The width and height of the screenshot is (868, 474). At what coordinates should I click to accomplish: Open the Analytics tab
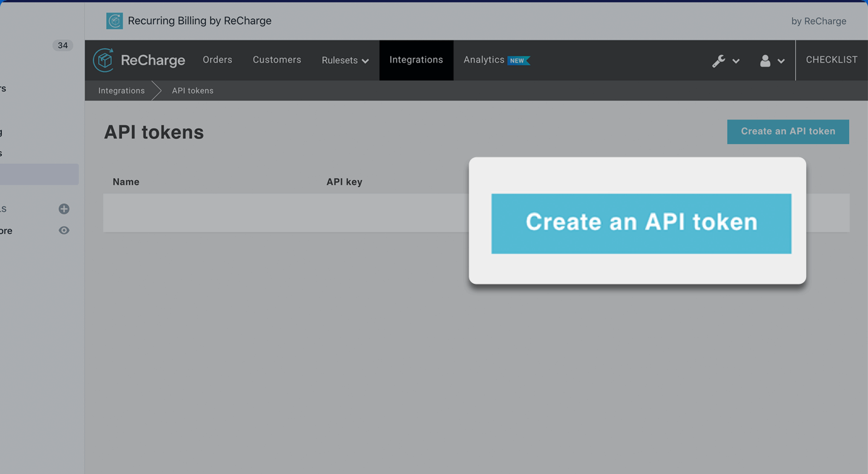[x=484, y=60]
